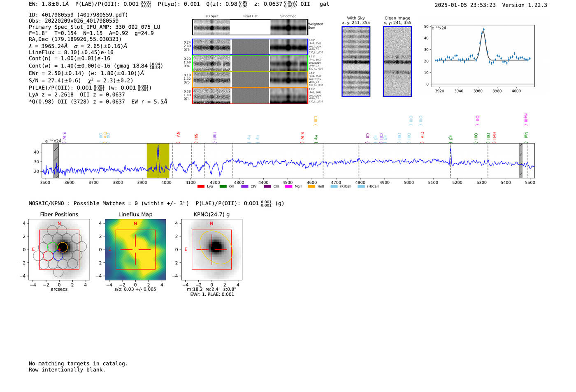Click 's/b: 8.03 +/- 0.065' caption

click(135, 289)
